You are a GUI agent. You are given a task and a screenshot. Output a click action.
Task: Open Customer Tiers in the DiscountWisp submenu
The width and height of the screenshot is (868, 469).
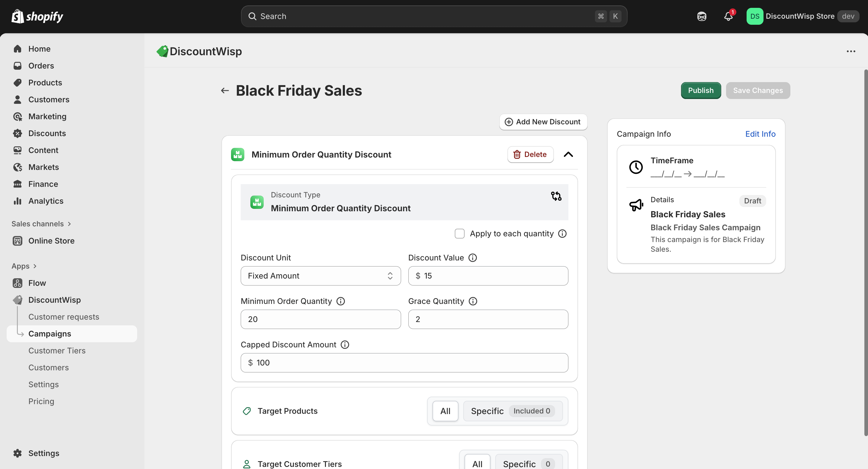pyautogui.click(x=57, y=350)
